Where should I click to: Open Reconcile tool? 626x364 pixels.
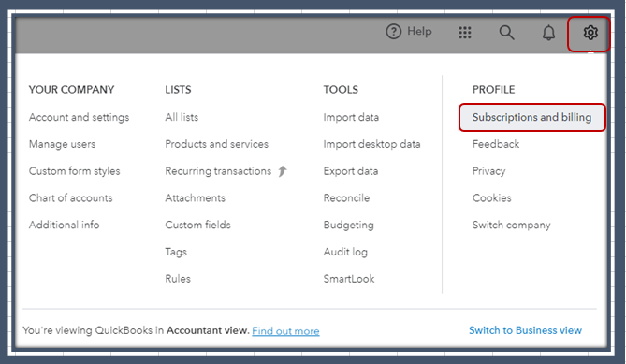pos(346,198)
